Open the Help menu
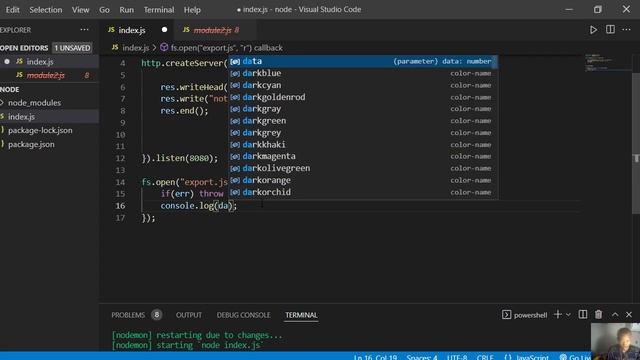 [192, 9]
